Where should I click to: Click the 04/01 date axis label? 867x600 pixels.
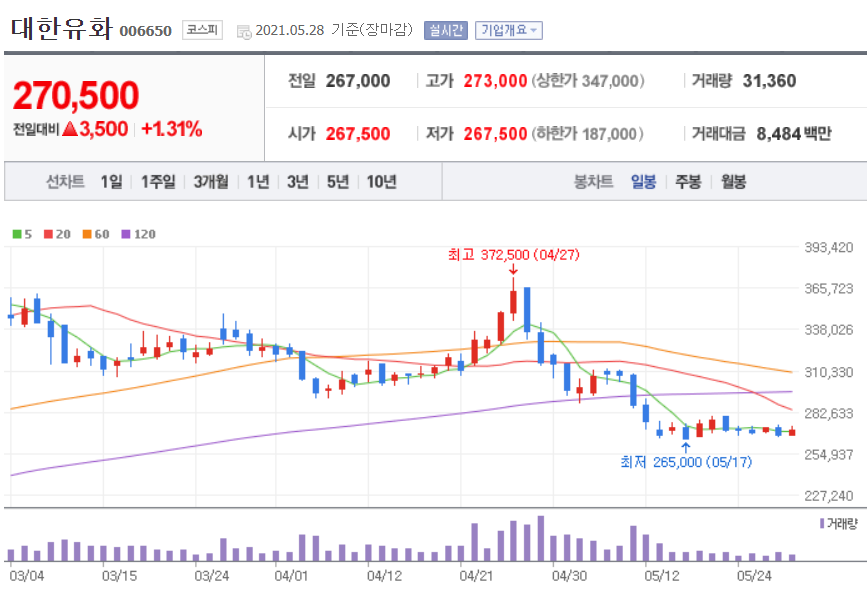coord(291,576)
